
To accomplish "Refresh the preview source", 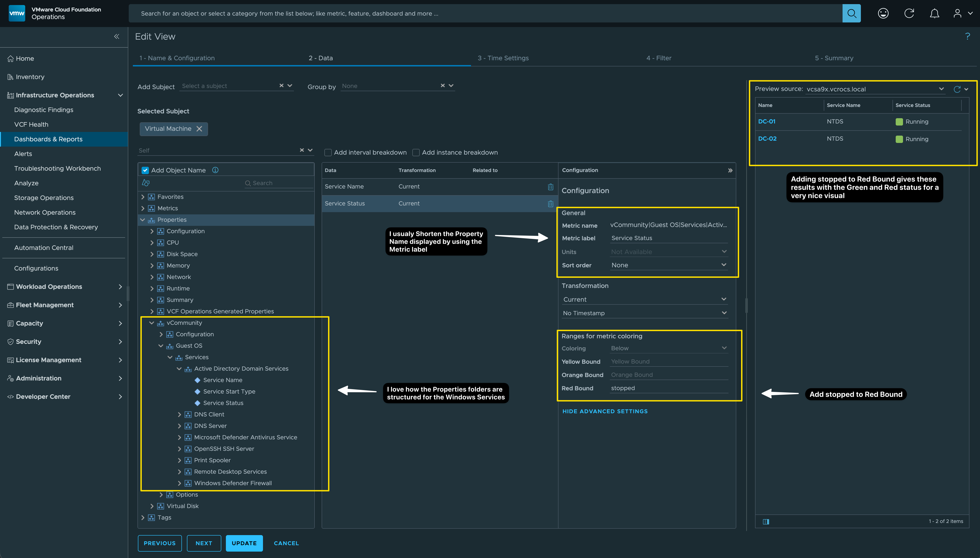I will tap(957, 89).
